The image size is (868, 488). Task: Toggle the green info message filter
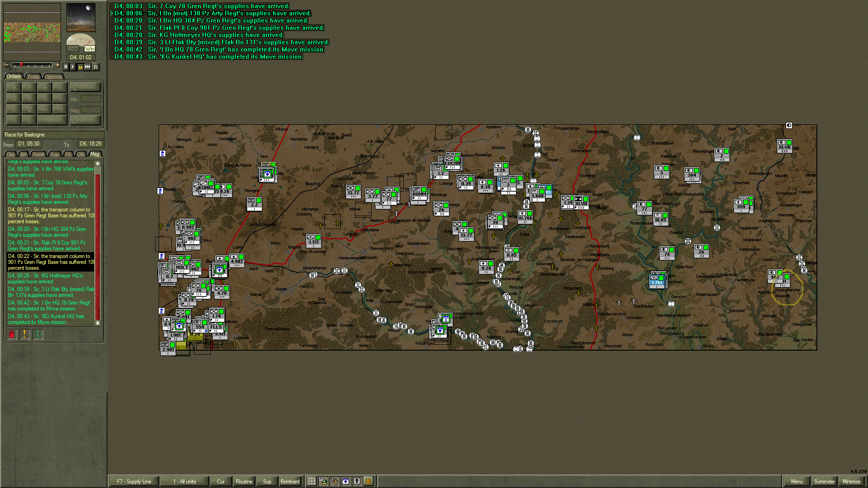[x=38, y=334]
